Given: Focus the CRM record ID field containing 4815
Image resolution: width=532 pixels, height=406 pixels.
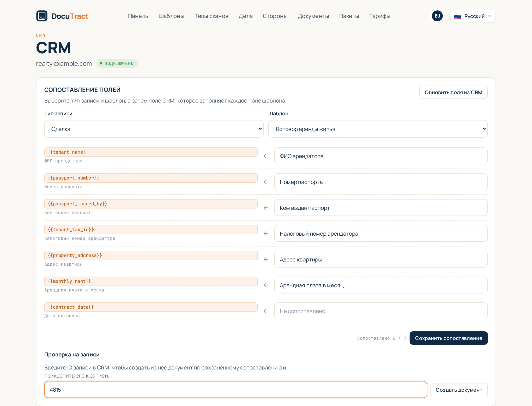Looking at the screenshot, I should (235, 390).
